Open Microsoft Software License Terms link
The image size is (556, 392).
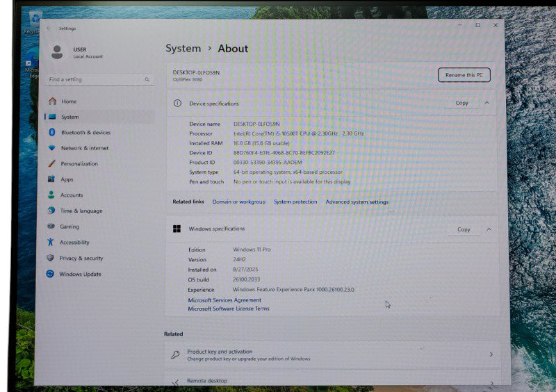(229, 309)
